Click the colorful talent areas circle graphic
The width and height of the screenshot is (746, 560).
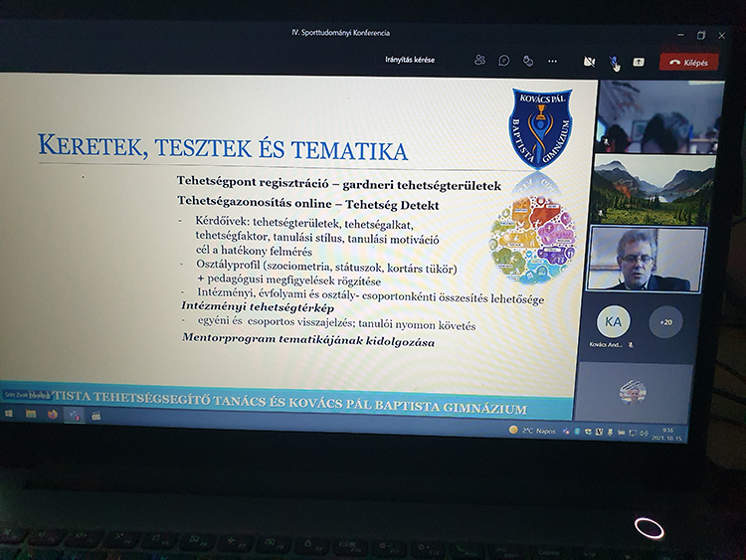pos(533,239)
